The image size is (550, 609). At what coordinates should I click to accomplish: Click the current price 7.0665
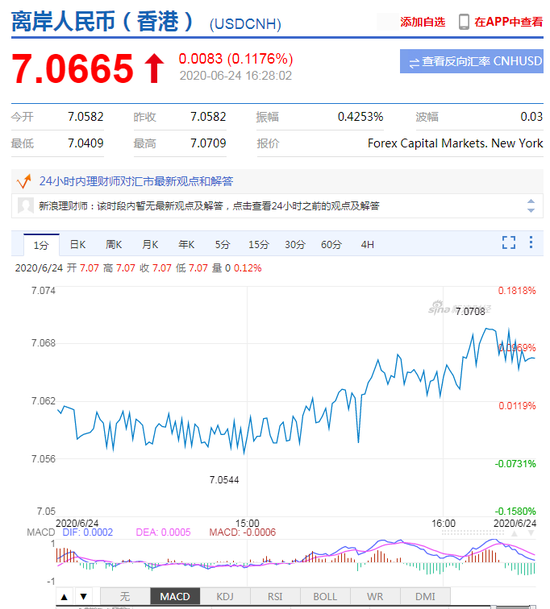[x=73, y=68]
